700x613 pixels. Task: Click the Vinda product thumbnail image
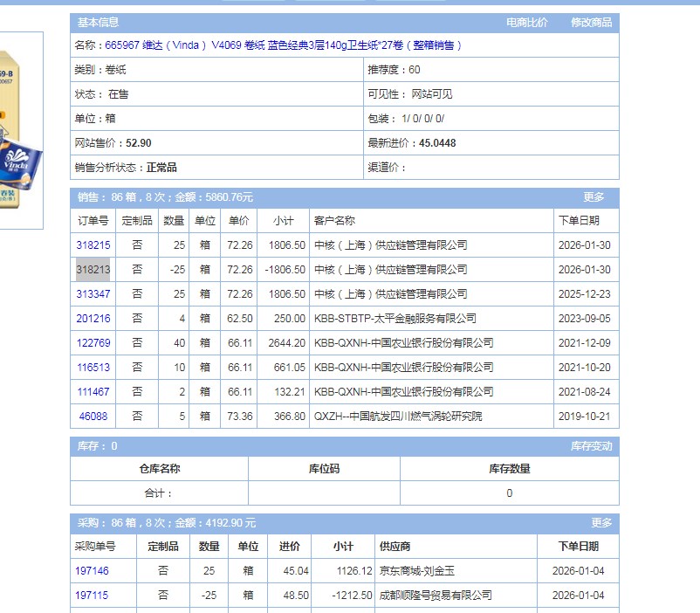point(20,131)
